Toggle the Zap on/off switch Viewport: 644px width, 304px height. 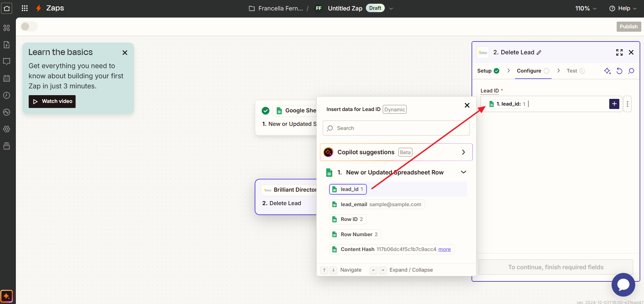click(x=29, y=26)
